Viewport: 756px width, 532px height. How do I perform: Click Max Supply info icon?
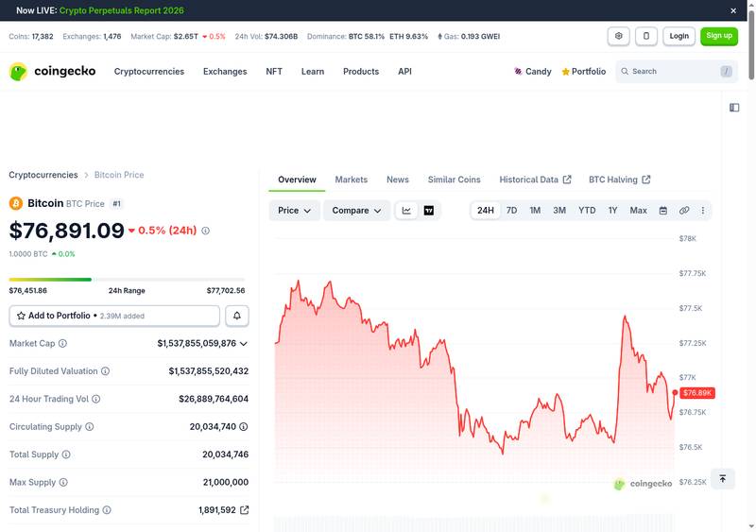63,482
